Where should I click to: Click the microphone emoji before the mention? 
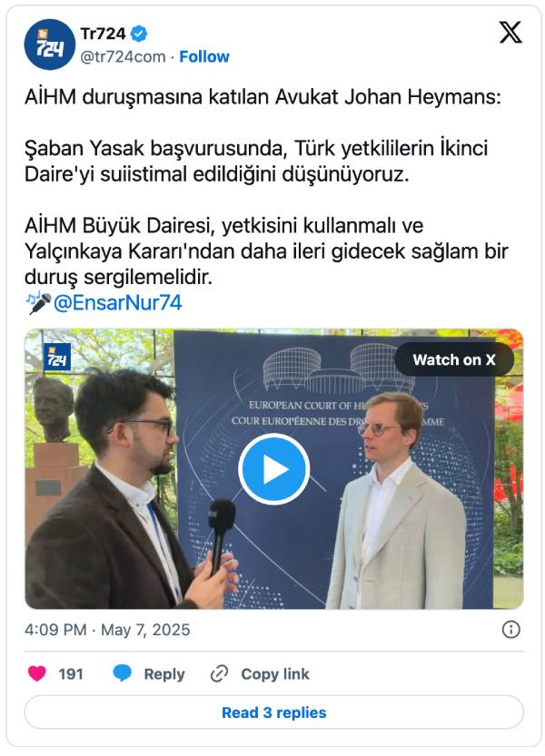click(38, 303)
